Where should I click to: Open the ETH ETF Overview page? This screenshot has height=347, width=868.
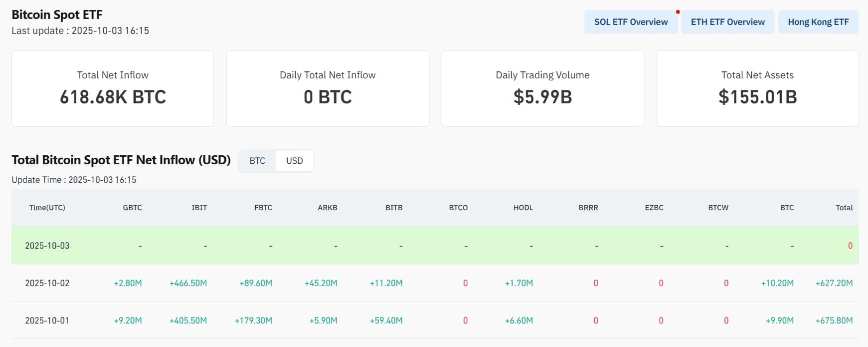click(x=727, y=22)
